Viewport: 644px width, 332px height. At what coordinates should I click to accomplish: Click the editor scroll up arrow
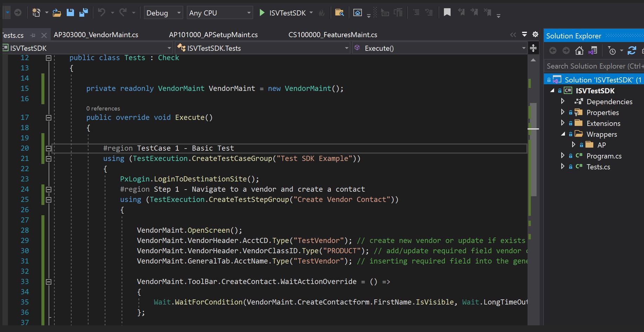coord(533,60)
